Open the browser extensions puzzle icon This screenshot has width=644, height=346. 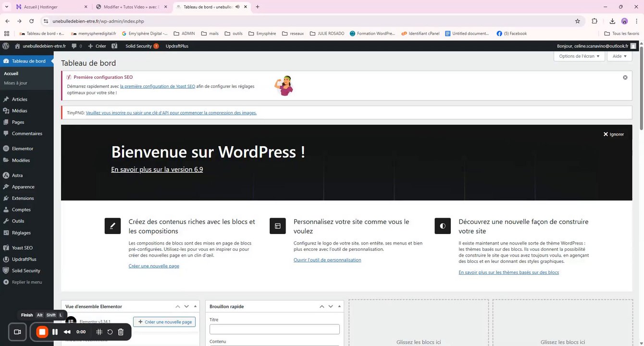(x=594, y=21)
